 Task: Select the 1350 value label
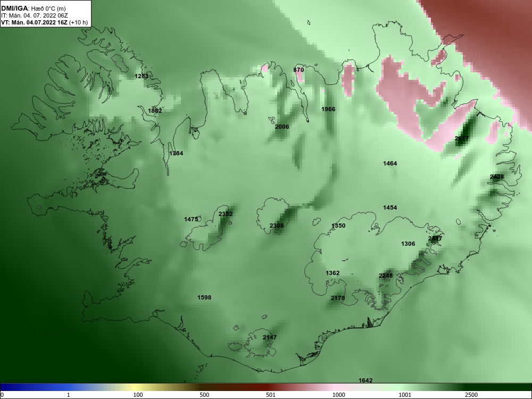tap(338, 226)
